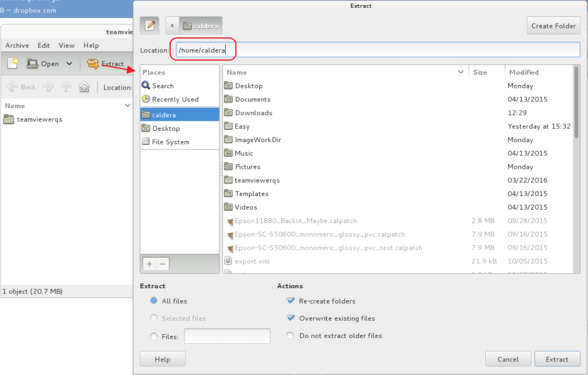Open the View menu
Viewport: 588px width, 375px height.
(66, 45)
